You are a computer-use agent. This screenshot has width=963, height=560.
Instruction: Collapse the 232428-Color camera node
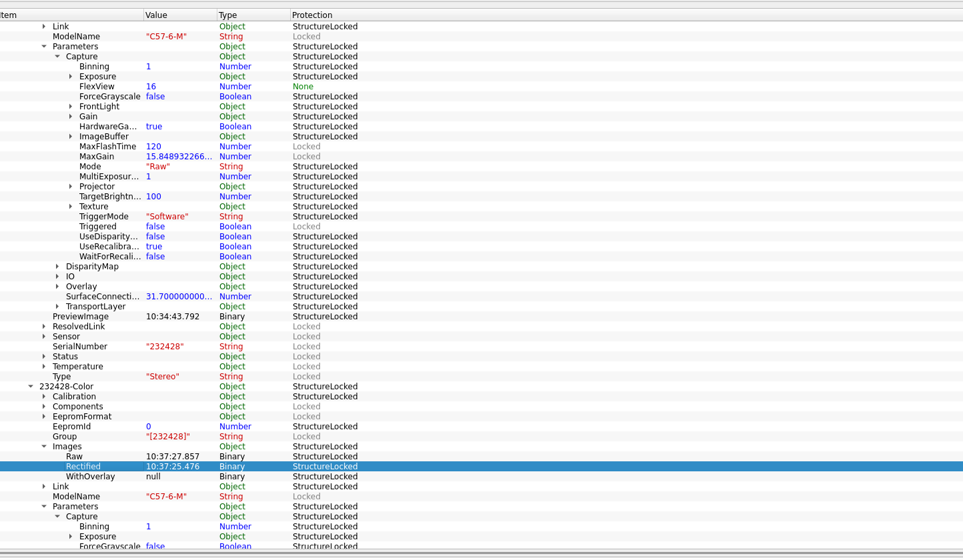click(31, 387)
